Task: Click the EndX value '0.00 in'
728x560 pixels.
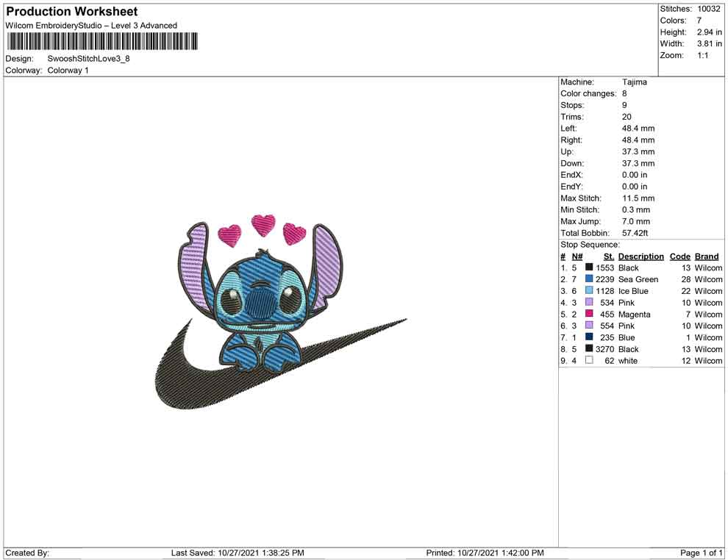Action: 635,175
